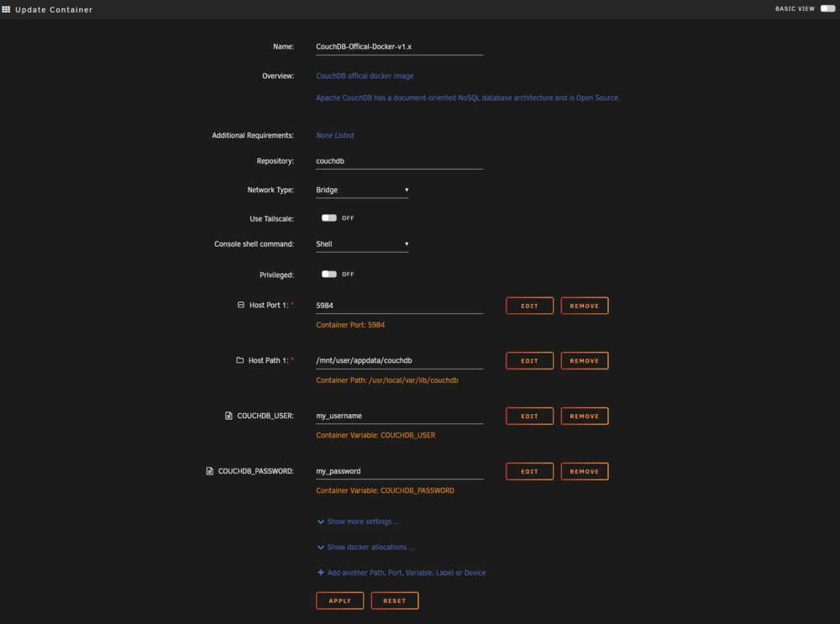Screen dimensions: 840x624
Task: Click the COUCHDB_PASSWORD value field
Action: 400,471
